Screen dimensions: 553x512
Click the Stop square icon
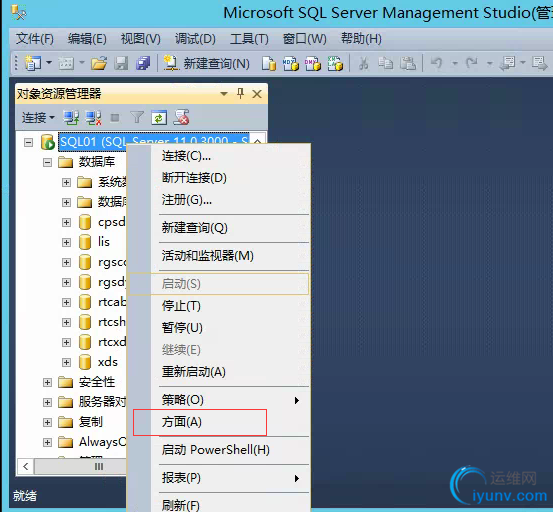tap(115, 118)
